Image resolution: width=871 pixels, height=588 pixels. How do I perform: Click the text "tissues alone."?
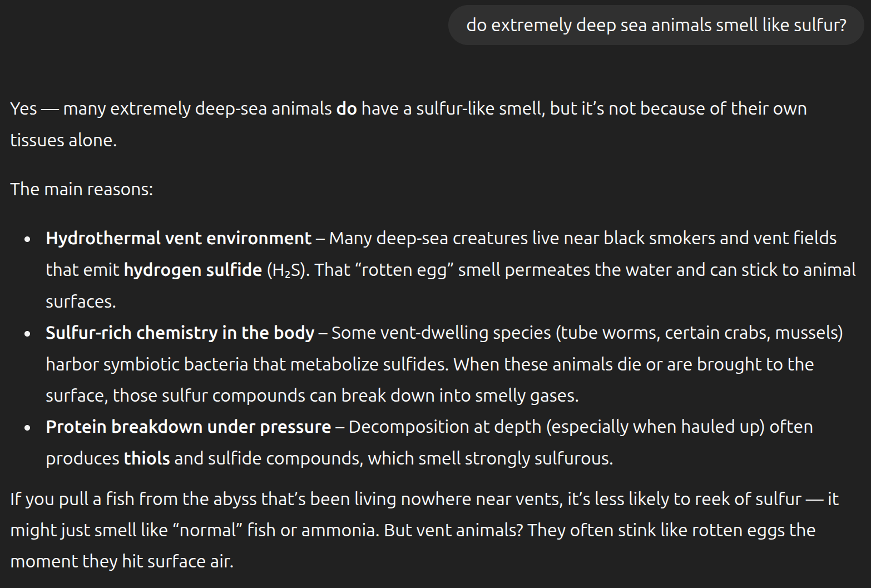coord(63,140)
